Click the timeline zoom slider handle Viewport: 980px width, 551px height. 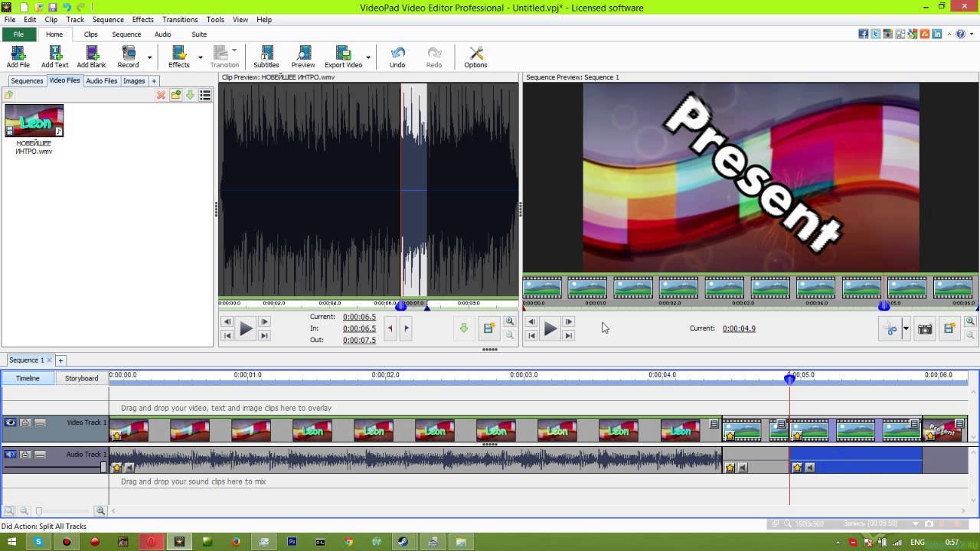(x=39, y=510)
